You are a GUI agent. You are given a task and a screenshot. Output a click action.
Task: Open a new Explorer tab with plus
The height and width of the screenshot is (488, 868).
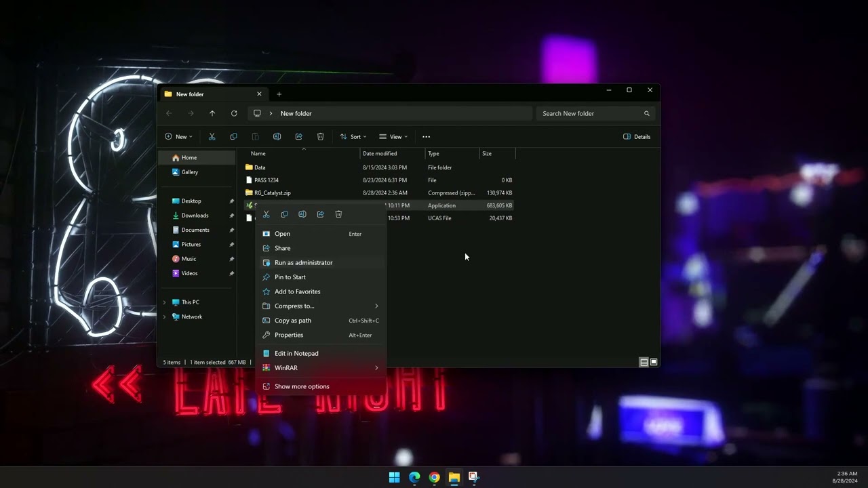279,94
